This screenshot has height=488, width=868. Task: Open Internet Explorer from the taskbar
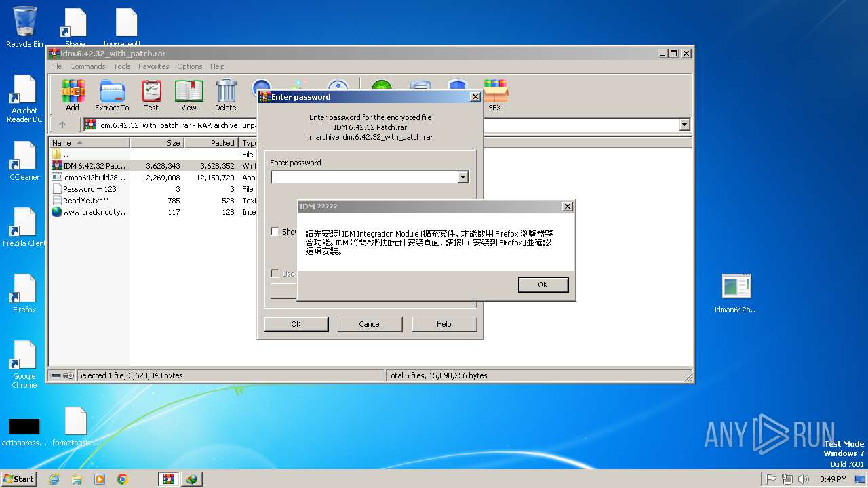(54, 479)
